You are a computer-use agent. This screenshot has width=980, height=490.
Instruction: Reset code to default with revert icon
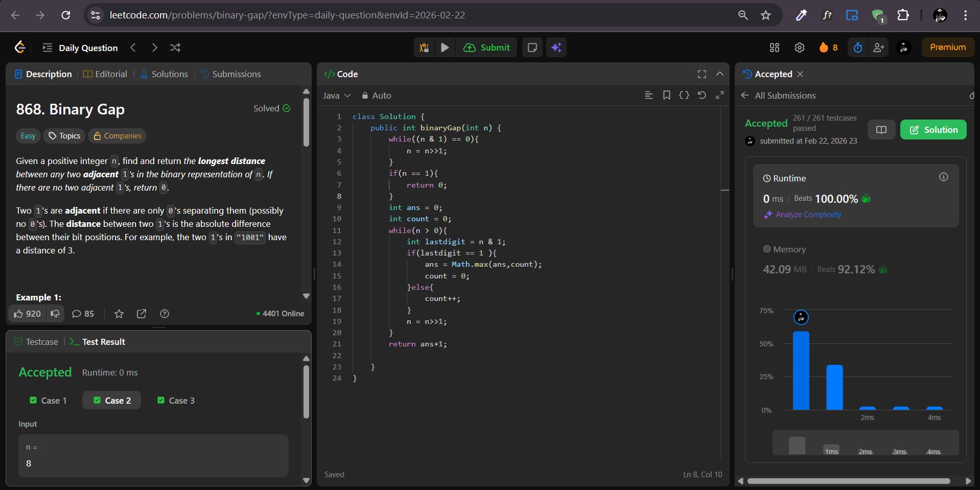pyautogui.click(x=702, y=95)
